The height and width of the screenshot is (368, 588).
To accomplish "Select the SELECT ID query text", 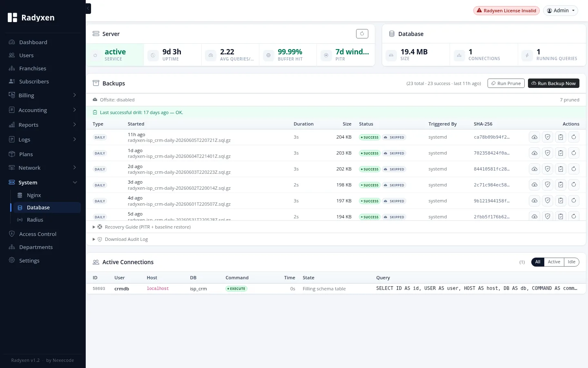I will tap(477, 289).
